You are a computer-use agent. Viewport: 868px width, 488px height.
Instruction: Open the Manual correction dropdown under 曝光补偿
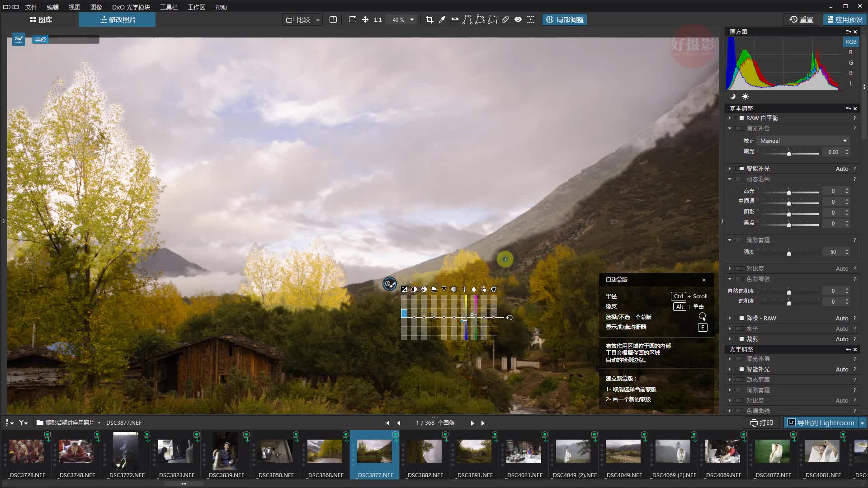pyautogui.click(x=802, y=141)
